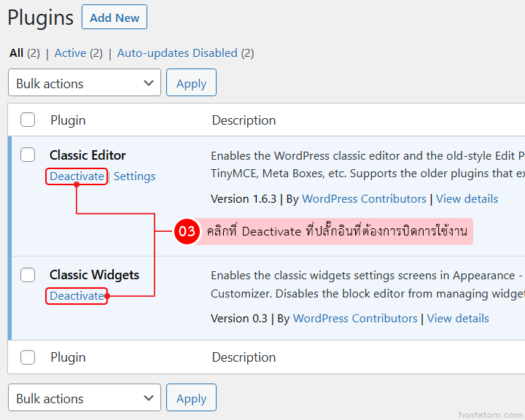Screen dimensions: 525x420
Task: Open the Auto-updates Disabled filter
Action: [177, 53]
